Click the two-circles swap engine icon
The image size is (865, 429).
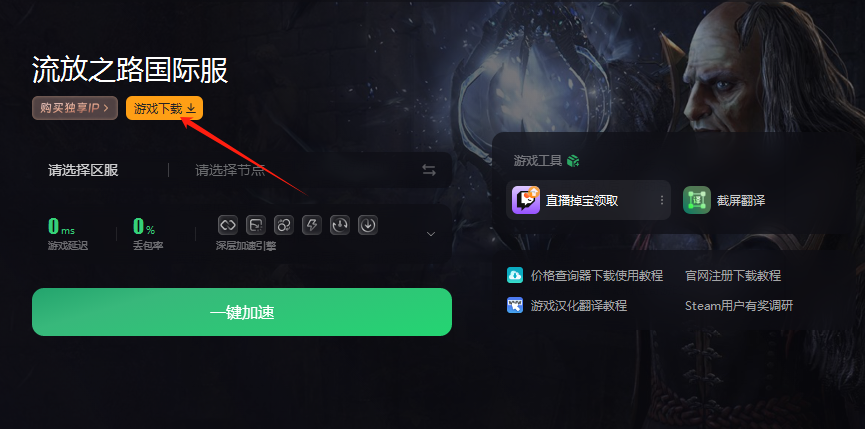(x=284, y=224)
